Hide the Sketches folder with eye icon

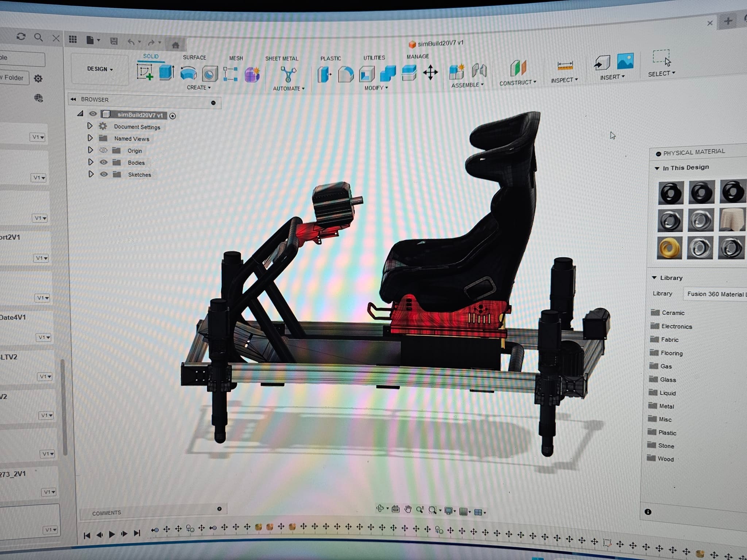pos(104,174)
